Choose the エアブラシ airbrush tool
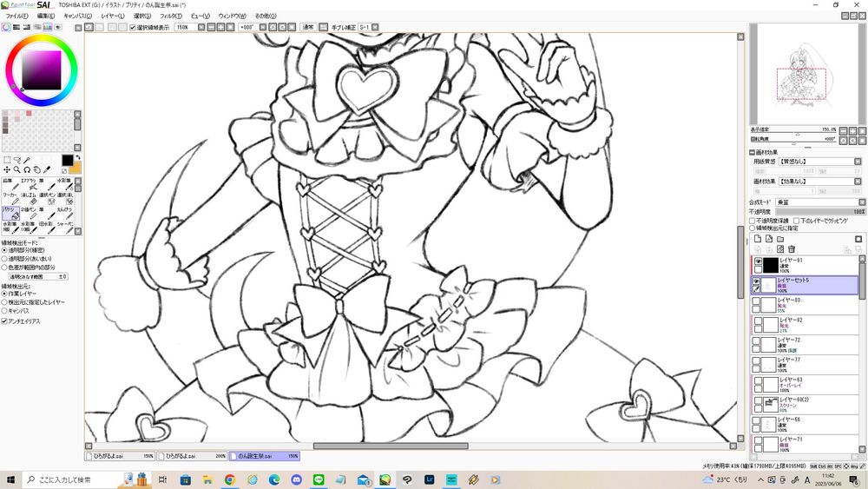 click(x=29, y=184)
